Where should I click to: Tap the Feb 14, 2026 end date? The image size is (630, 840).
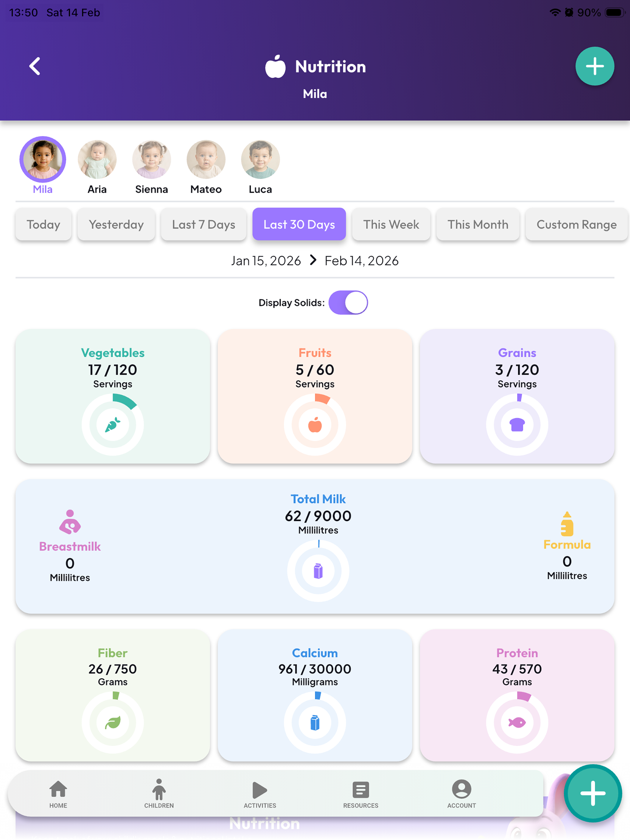click(x=361, y=261)
